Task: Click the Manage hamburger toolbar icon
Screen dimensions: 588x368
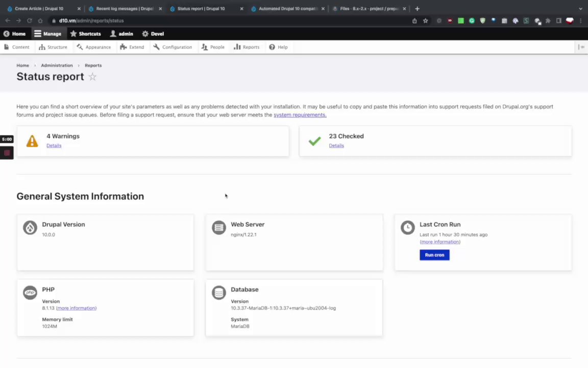Action: pos(38,34)
